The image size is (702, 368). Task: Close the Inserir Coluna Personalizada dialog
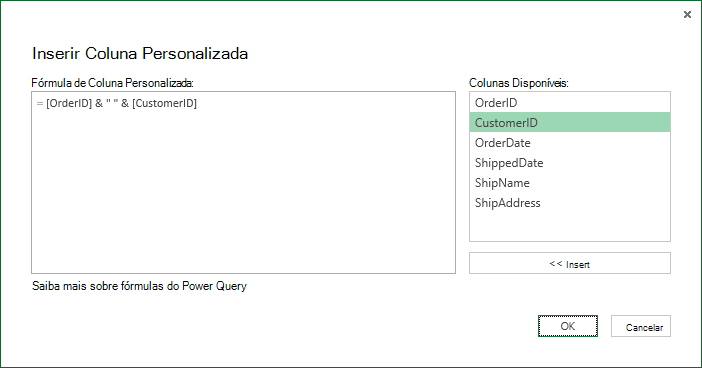tap(687, 15)
